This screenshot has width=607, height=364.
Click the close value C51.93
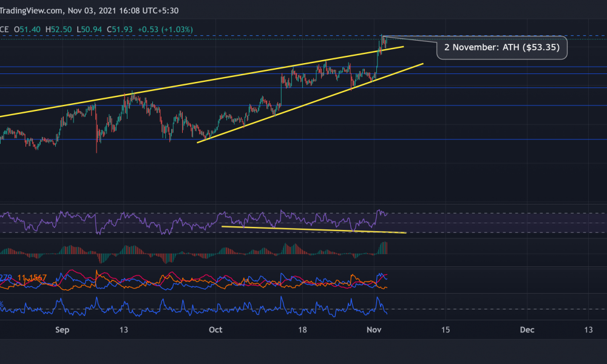pyautogui.click(x=120, y=29)
